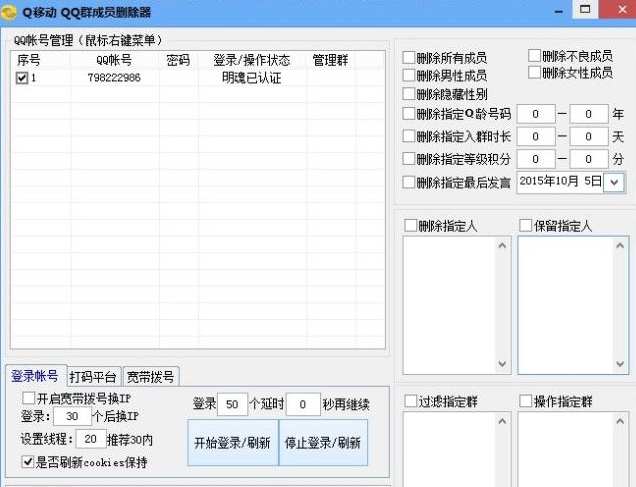Click the 密码 column header
The image size is (636, 487).
point(178,60)
